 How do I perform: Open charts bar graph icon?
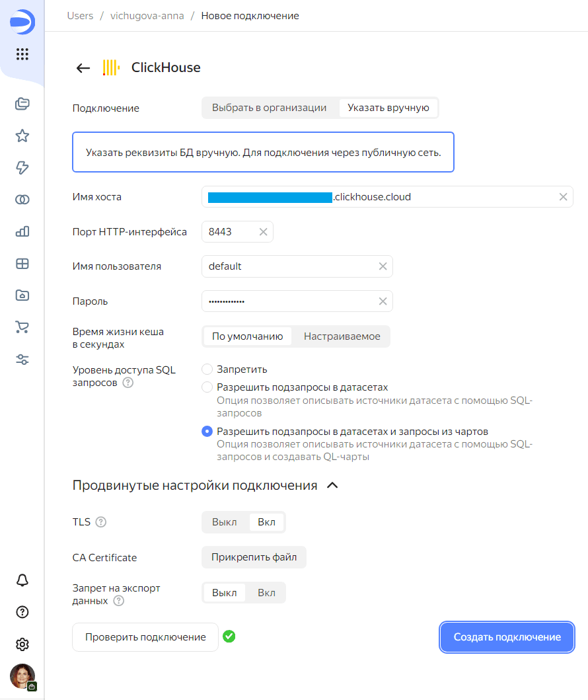22,231
